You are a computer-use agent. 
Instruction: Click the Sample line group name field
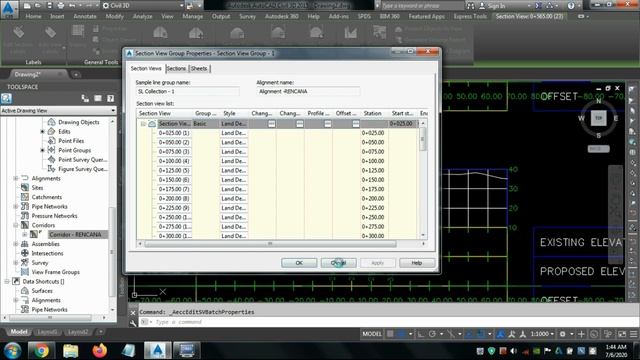(187, 91)
